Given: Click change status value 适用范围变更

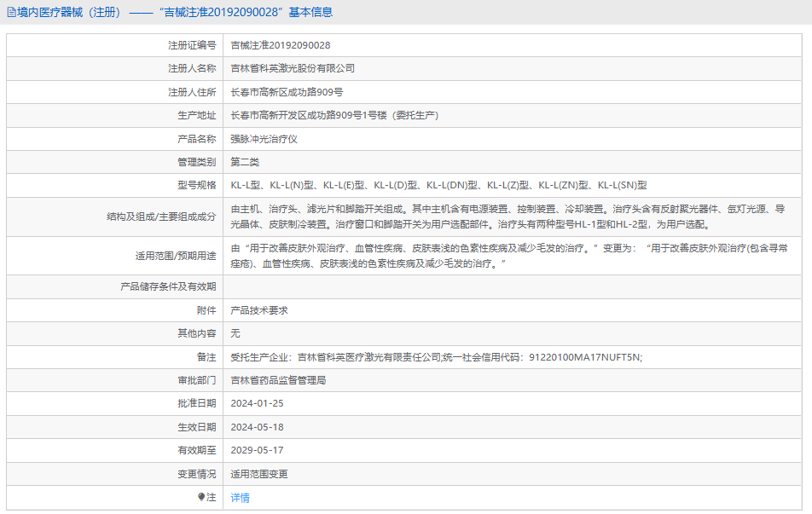Looking at the screenshot, I should 259,474.
